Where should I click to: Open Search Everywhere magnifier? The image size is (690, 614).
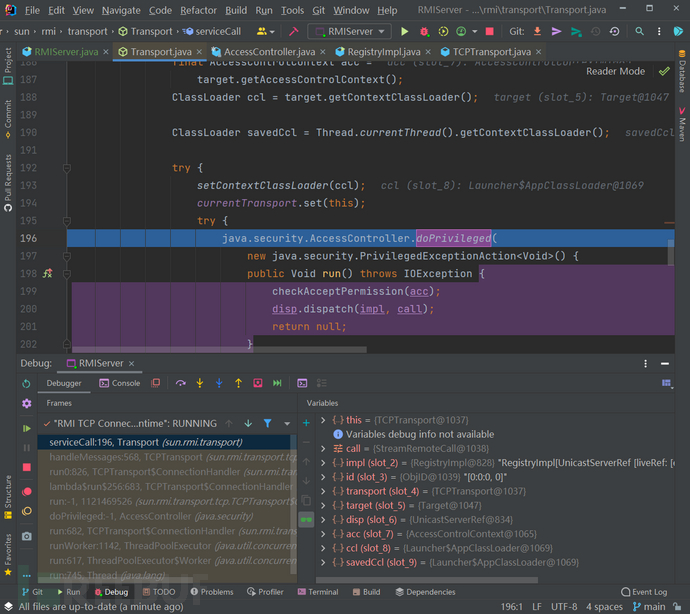[639, 31]
